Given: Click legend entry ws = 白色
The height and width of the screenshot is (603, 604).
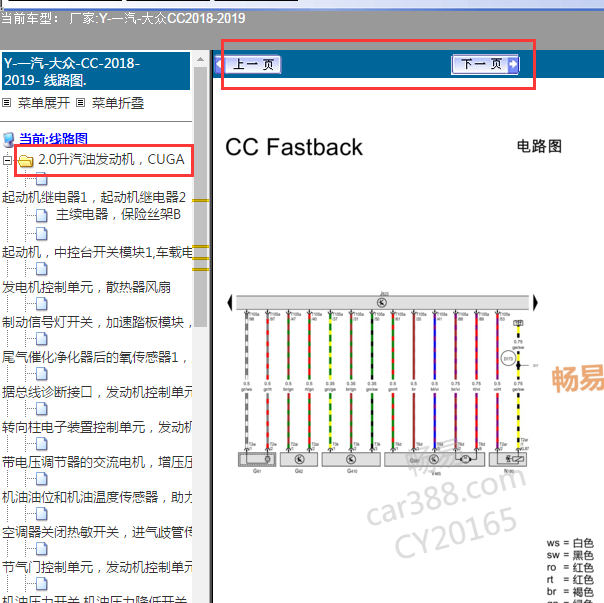Looking at the screenshot, I should 570,543.
